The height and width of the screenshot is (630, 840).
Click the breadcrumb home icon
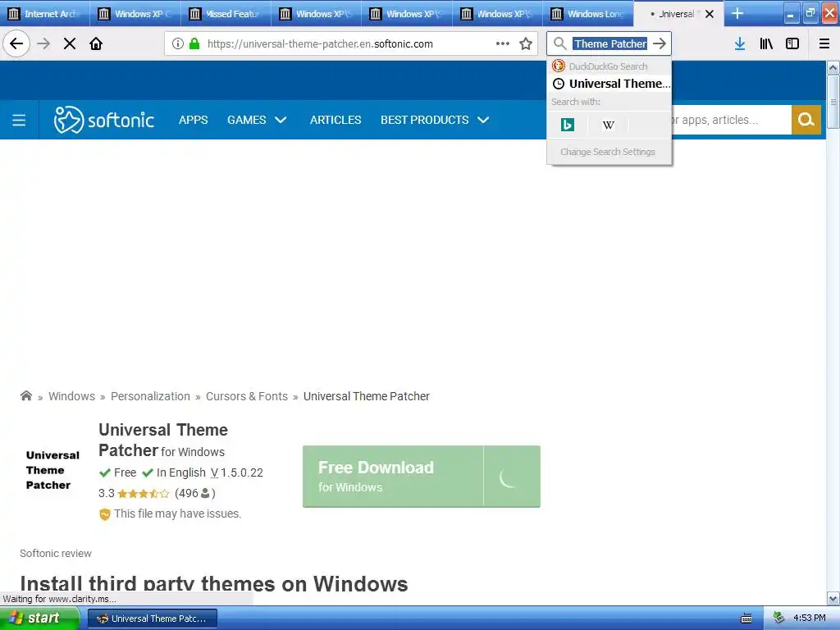coord(26,396)
